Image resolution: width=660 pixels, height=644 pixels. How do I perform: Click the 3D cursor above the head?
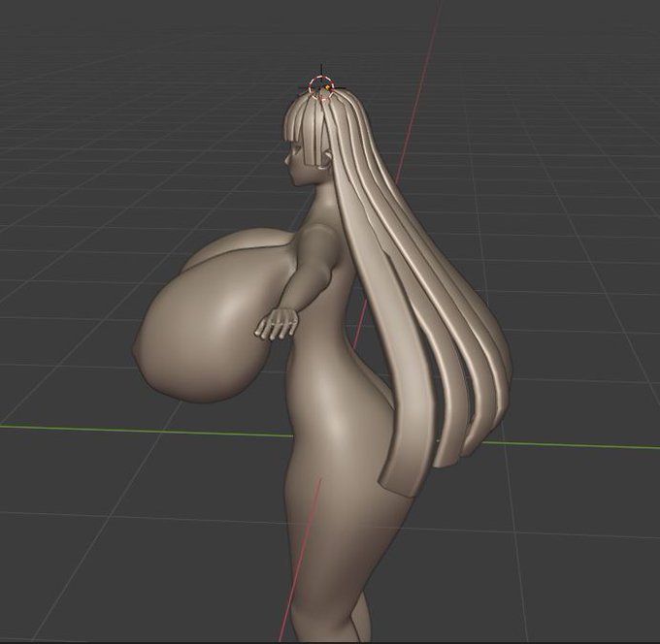coord(321,88)
